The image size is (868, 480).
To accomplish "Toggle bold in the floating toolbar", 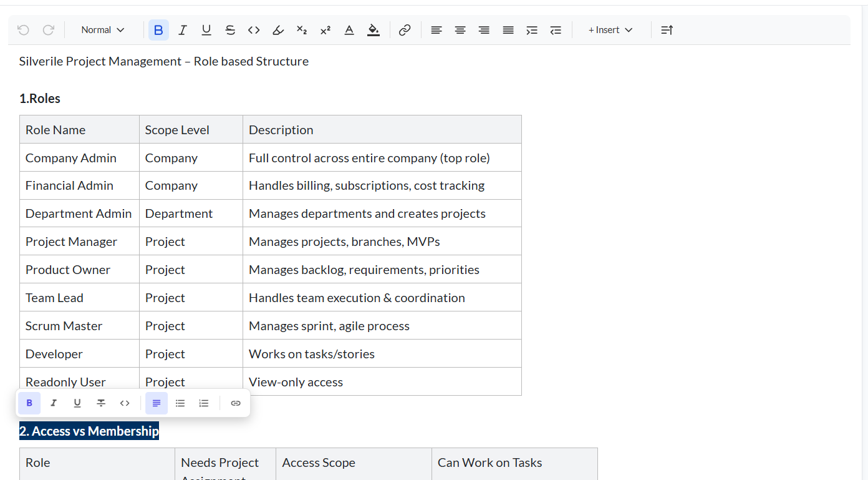I will 29,403.
